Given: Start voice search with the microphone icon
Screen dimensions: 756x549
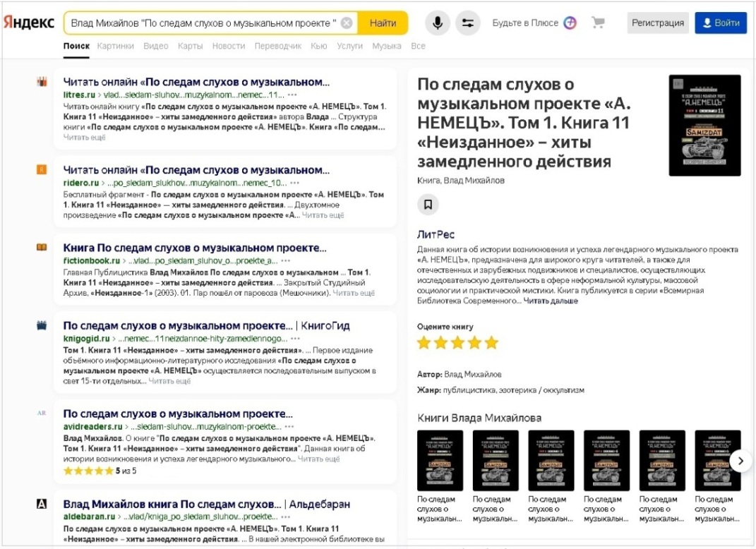Looking at the screenshot, I should (438, 23).
